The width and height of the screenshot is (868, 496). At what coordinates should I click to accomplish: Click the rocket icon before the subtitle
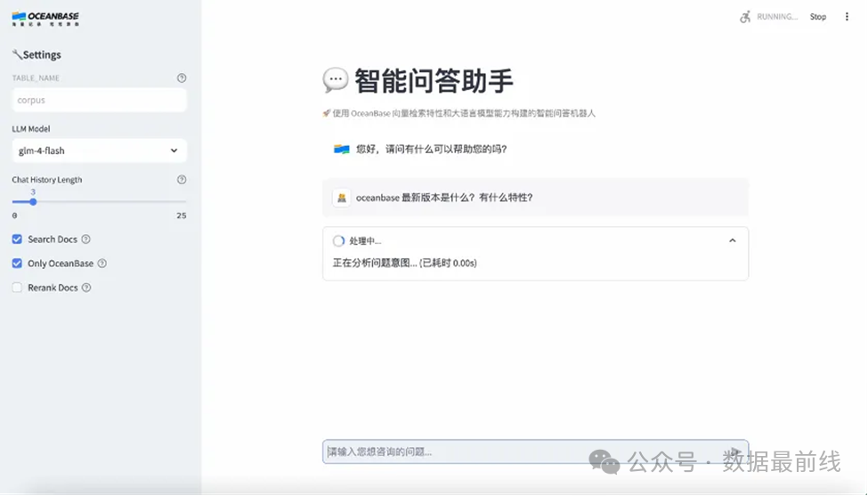click(x=327, y=113)
